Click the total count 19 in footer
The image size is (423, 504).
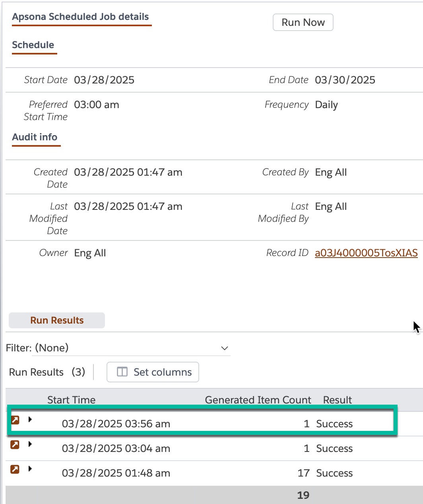click(x=303, y=495)
